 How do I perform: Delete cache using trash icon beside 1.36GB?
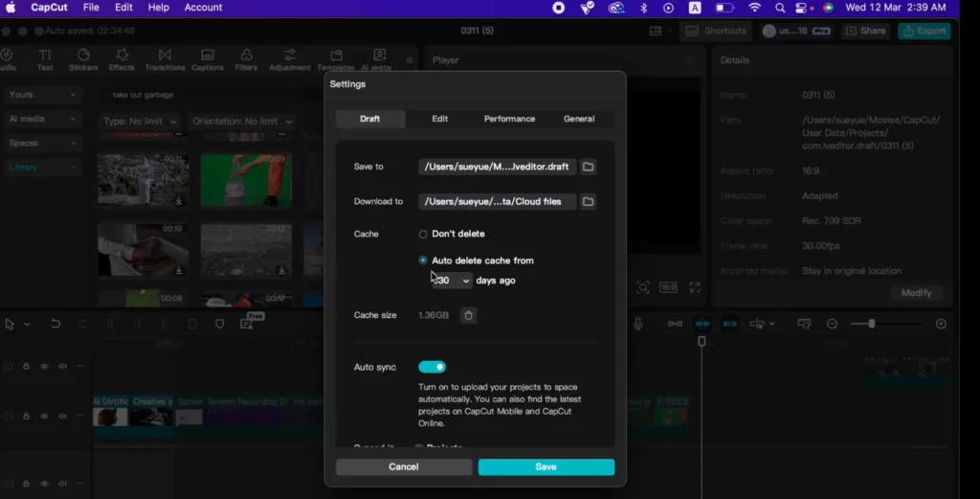tap(468, 315)
